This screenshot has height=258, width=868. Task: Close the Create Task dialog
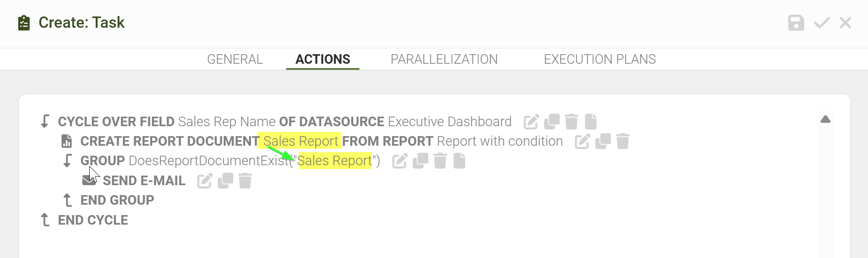845,23
